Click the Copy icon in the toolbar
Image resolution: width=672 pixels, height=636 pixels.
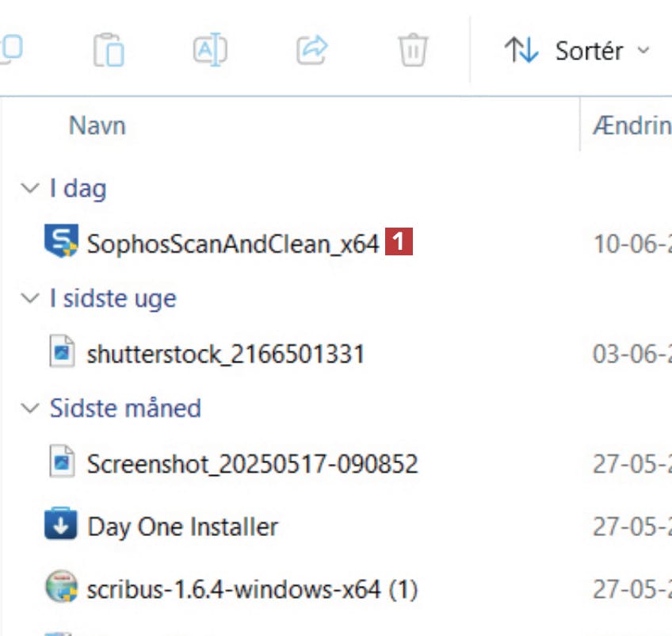(x=10, y=51)
